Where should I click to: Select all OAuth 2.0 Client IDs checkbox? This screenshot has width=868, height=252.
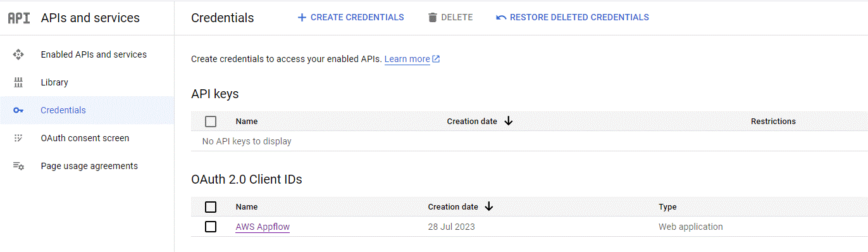(x=211, y=207)
